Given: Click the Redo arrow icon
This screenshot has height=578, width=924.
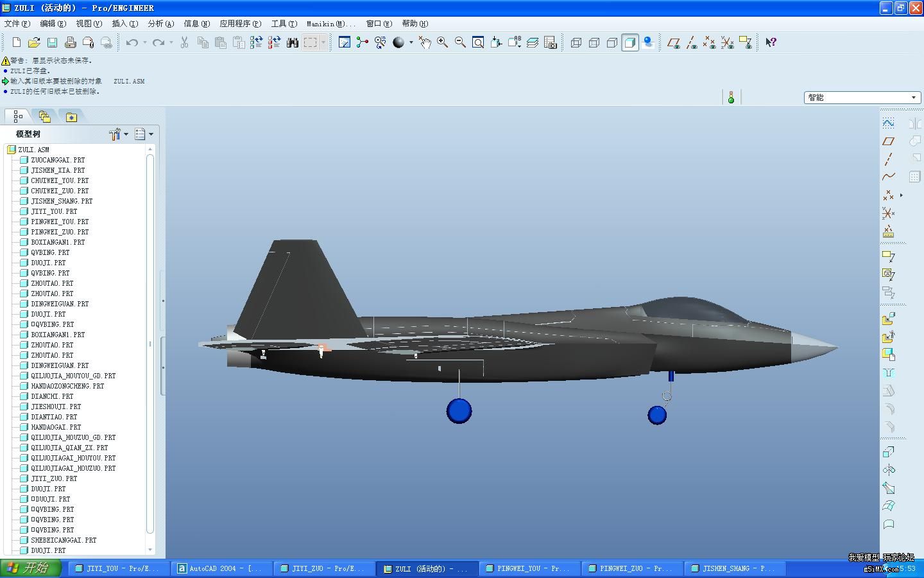Looking at the screenshot, I should pyautogui.click(x=158, y=42).
